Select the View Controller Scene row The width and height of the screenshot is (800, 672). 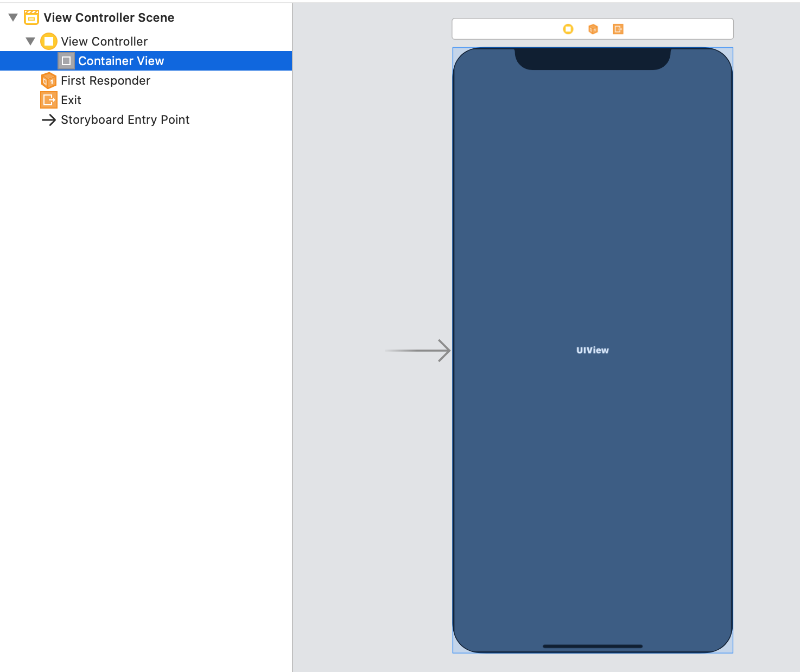[x=146, y=17]
